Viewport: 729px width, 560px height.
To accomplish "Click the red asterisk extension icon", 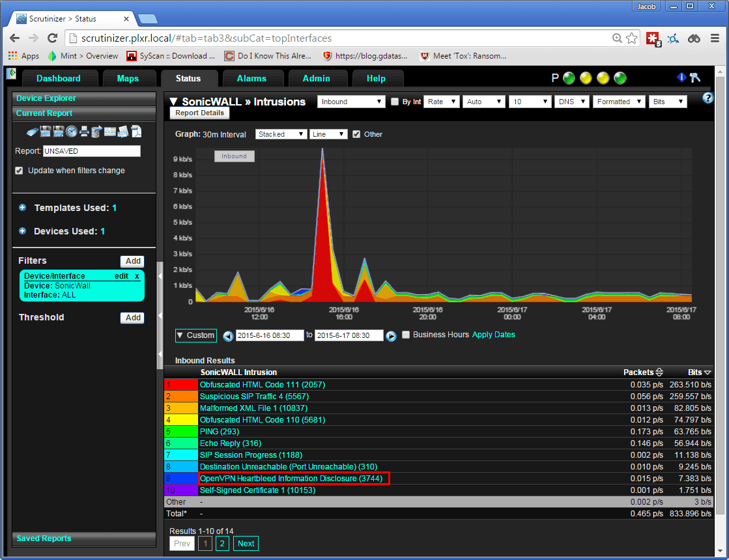I will point(653,38).
